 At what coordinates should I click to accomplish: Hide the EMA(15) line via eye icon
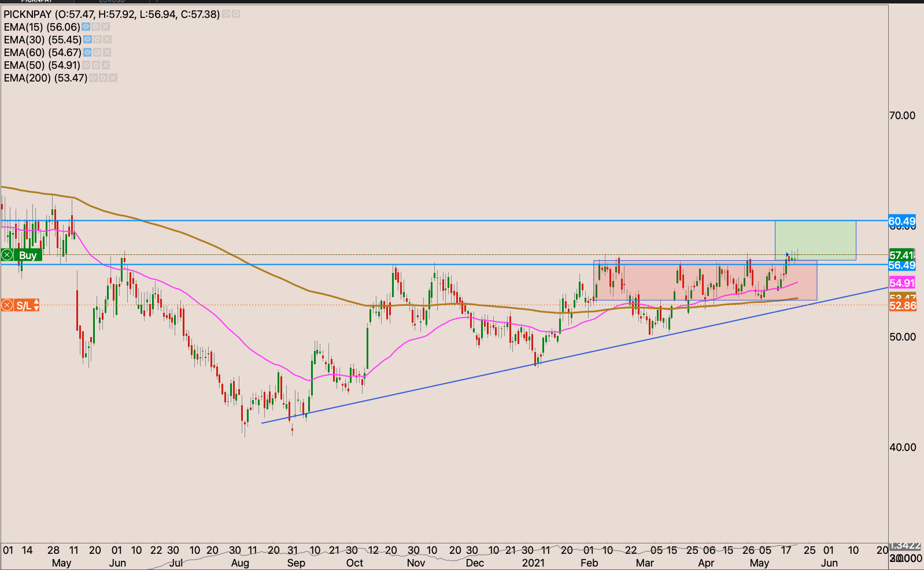click(x=86, y=27)
